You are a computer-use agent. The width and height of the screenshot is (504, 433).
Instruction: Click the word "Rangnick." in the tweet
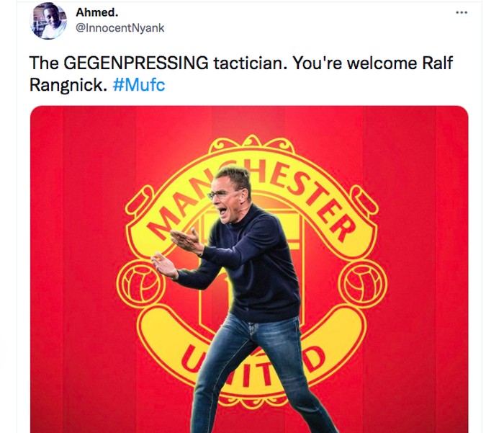pos(68,84)
